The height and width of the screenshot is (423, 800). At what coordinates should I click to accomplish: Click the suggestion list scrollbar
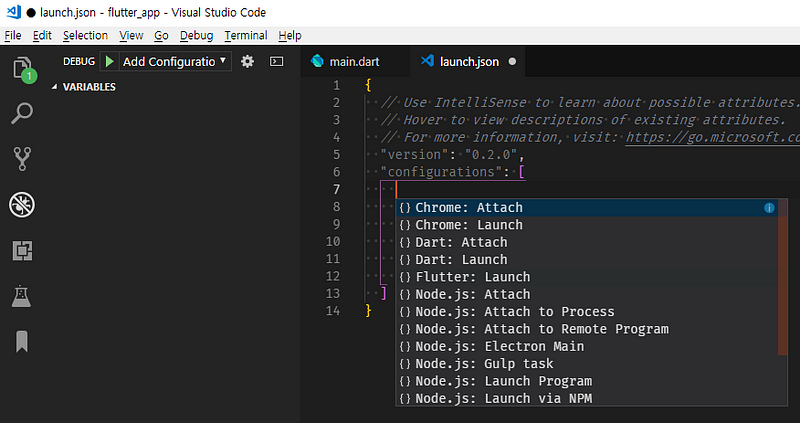(x=783, y=277)
